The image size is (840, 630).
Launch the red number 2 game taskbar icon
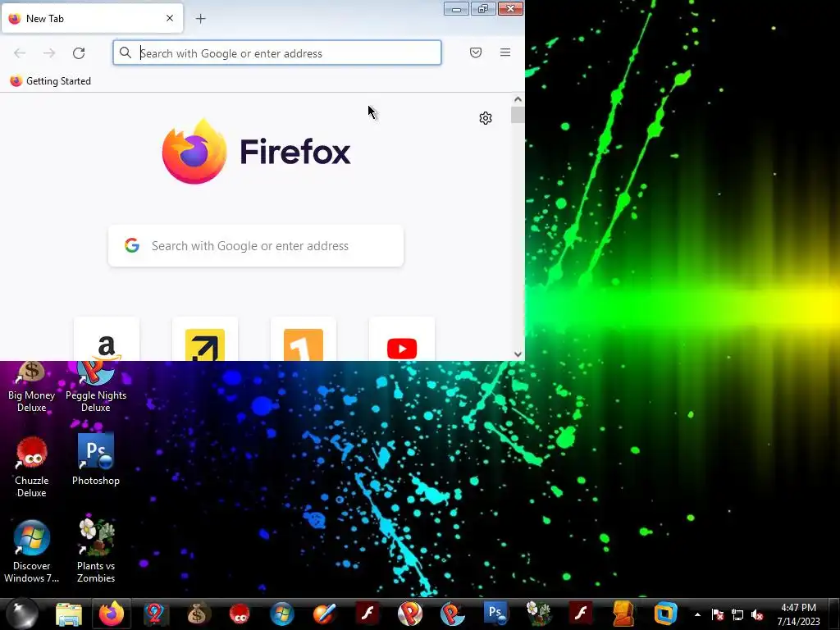click(x=155, y=614)
